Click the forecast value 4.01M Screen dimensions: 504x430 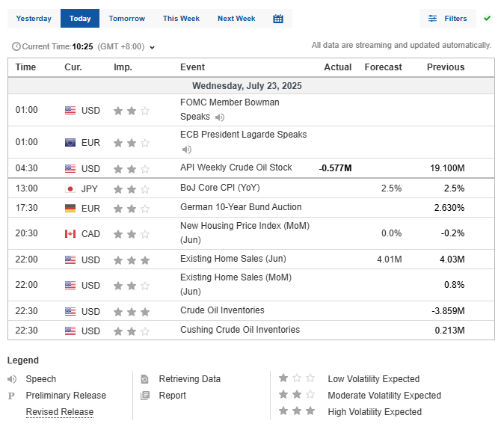[390, 259]
